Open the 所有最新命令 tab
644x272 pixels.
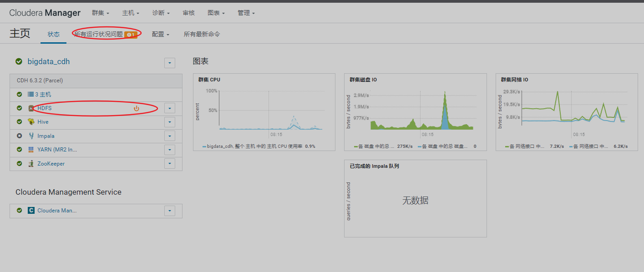coord(202,34)
